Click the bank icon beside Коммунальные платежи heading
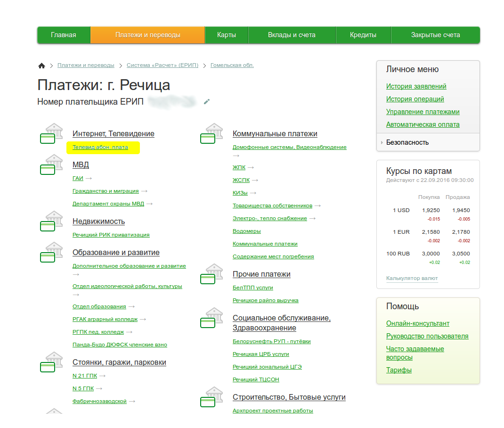The height and width of the screenshot is (428, 504). pyautogui.click(x=211, y=133)
